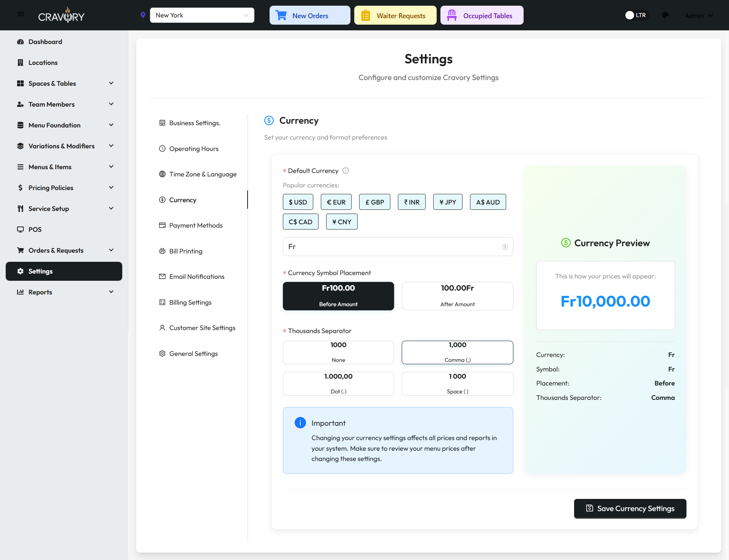Click the Business Settings store icon
Image resolution: width=729 pixels, height=560 pixels.
[x=162, y=123]
